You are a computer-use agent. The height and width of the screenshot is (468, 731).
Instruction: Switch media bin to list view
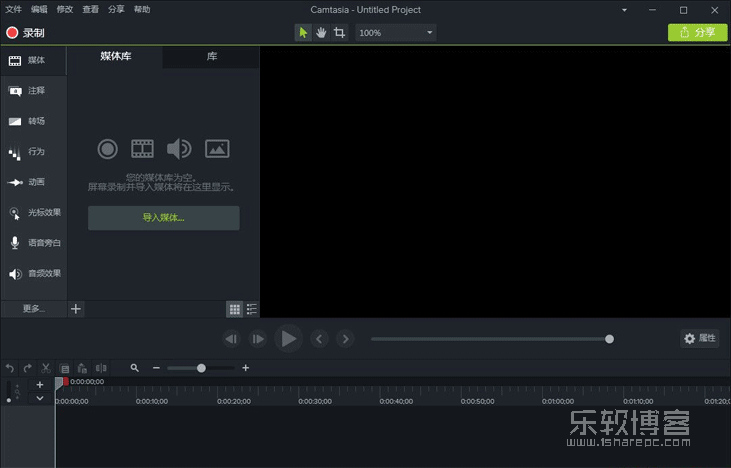pyautogui.click(x=252, y=309)
